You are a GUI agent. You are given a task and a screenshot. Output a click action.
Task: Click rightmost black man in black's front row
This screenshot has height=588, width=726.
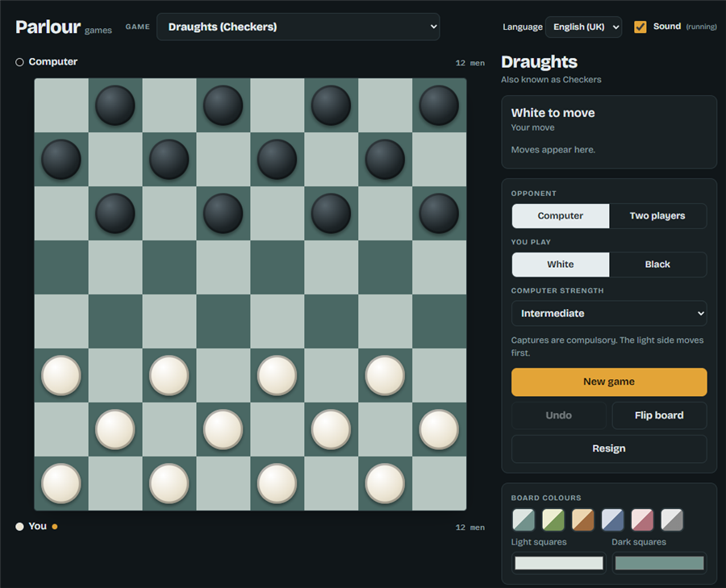[439, 213]
